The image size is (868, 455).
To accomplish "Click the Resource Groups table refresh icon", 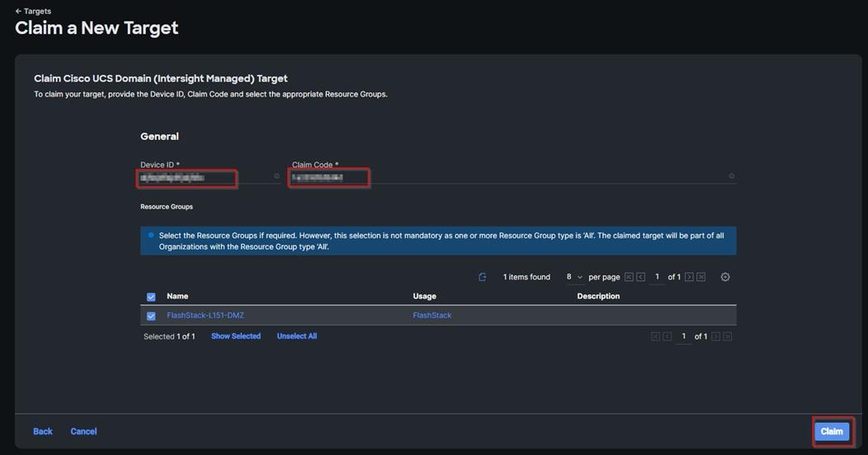I will coord(483,277).
